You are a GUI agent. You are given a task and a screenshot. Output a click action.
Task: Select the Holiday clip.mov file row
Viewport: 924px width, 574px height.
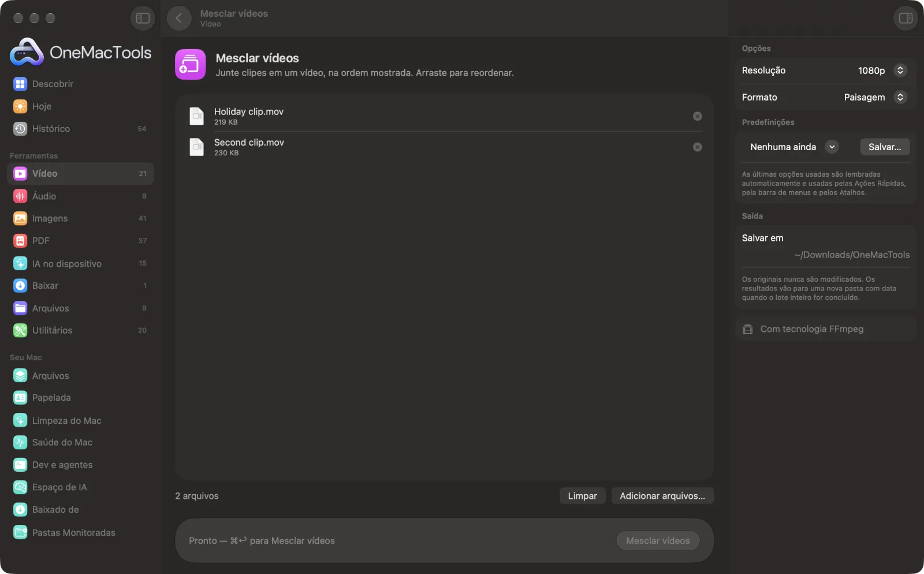(444, 116)
